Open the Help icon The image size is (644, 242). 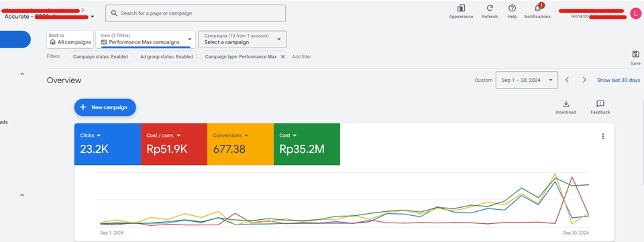(x=512, y=8)
